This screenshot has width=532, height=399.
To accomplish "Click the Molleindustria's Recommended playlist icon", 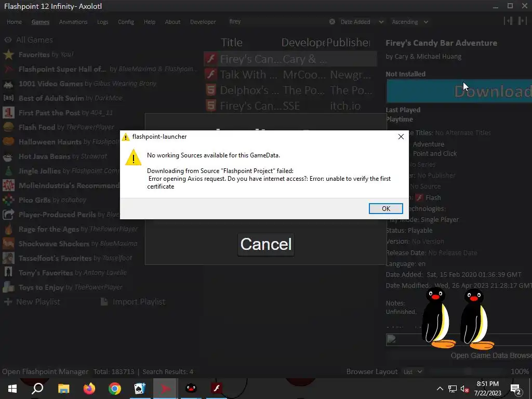I will (8, 185).
